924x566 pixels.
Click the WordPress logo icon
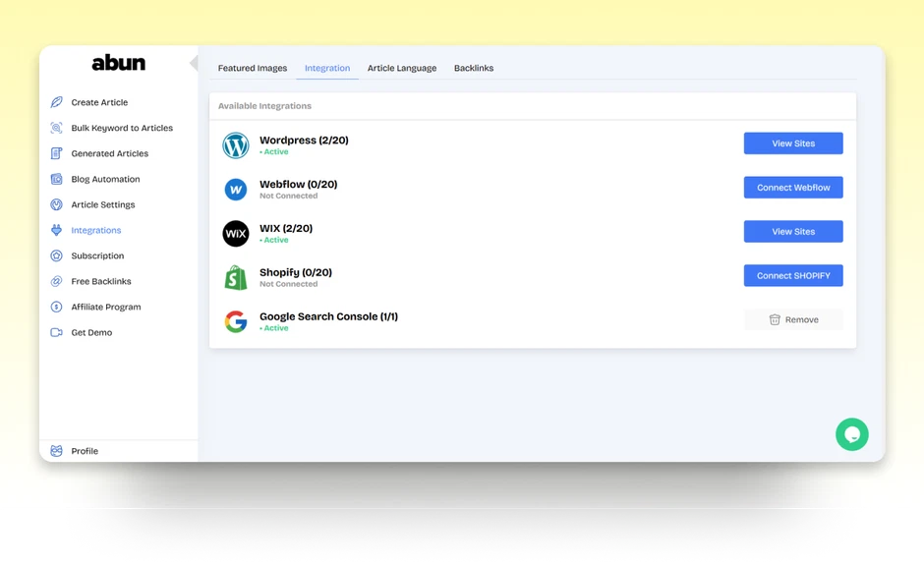[x=236, y=145]
